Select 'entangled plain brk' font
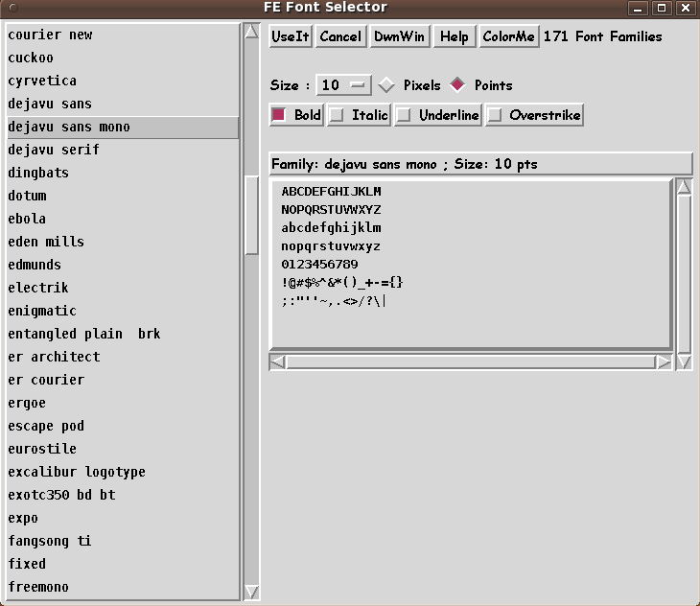Image resolution: width=700 pixels, height=606 pixels. [123, 335]
